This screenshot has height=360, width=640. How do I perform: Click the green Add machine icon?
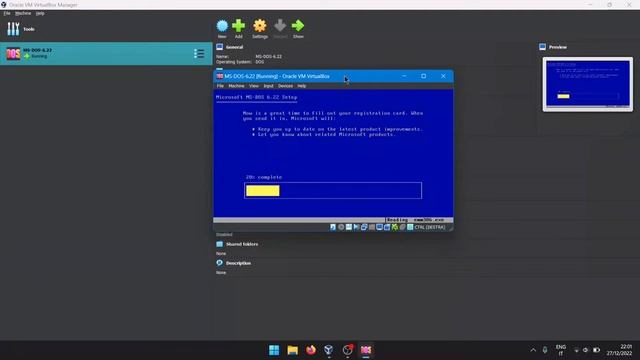[x=238, y=26]
